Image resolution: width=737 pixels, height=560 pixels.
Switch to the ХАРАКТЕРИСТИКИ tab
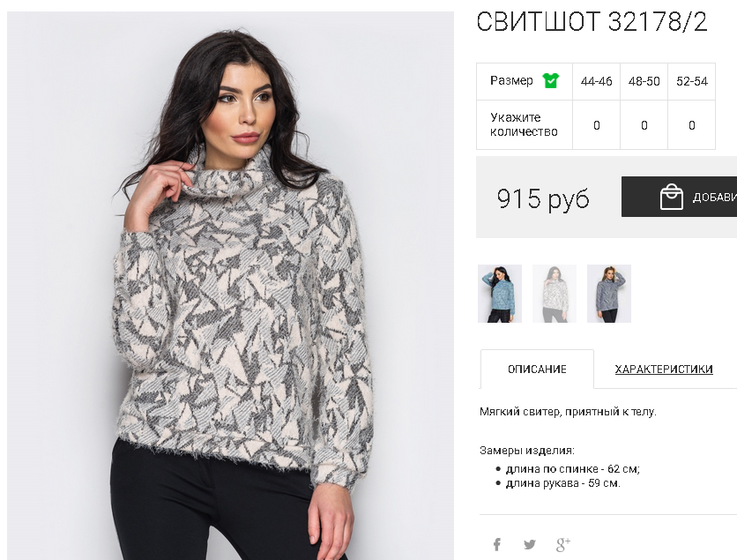pyautogui.click(x=664, y=370)
